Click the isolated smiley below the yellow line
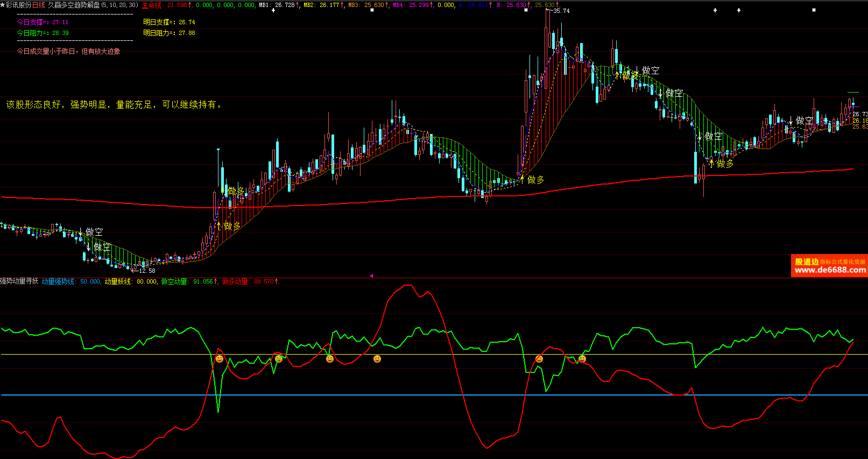 [x=377, y=359]
